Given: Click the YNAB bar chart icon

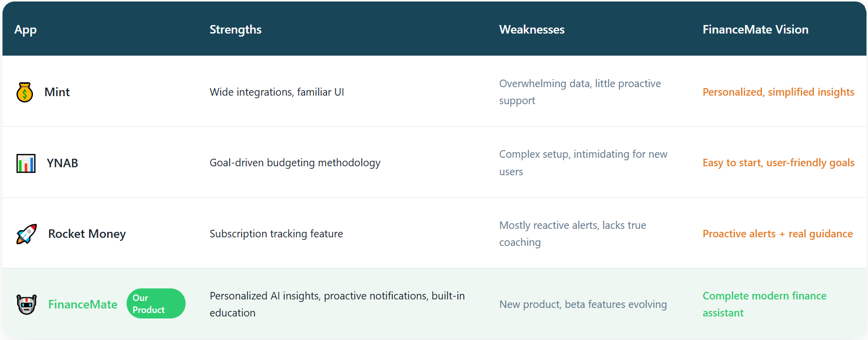Looking at the screenshot, I should coord(26,163).
